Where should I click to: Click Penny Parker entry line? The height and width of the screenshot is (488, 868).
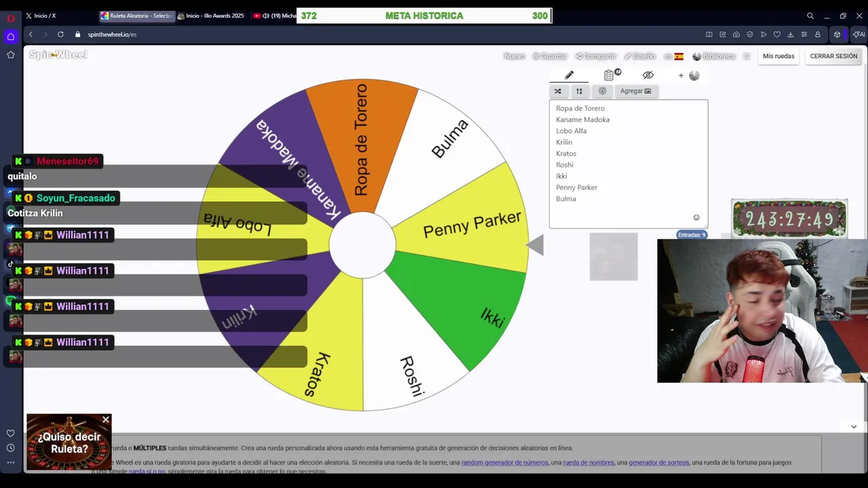point(576,188)
